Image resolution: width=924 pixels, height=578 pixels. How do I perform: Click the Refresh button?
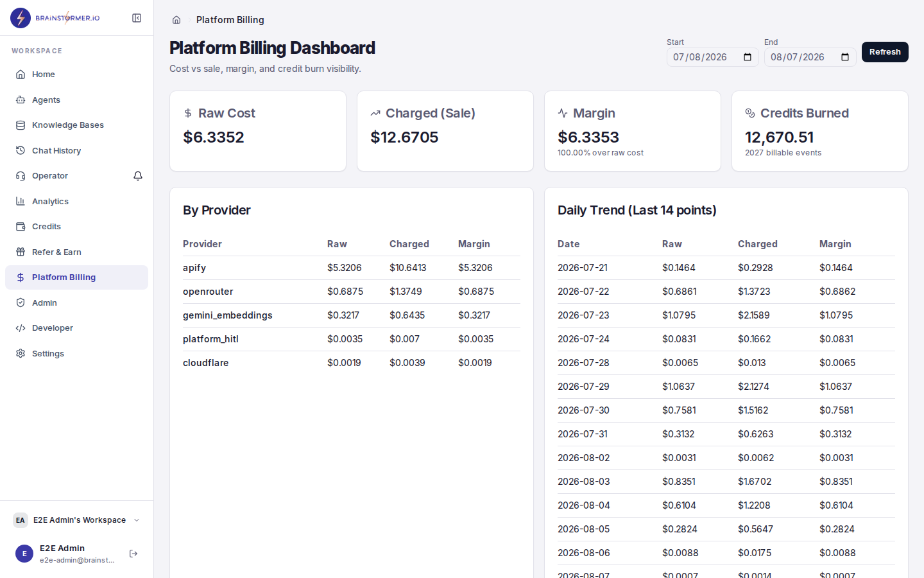885,52
